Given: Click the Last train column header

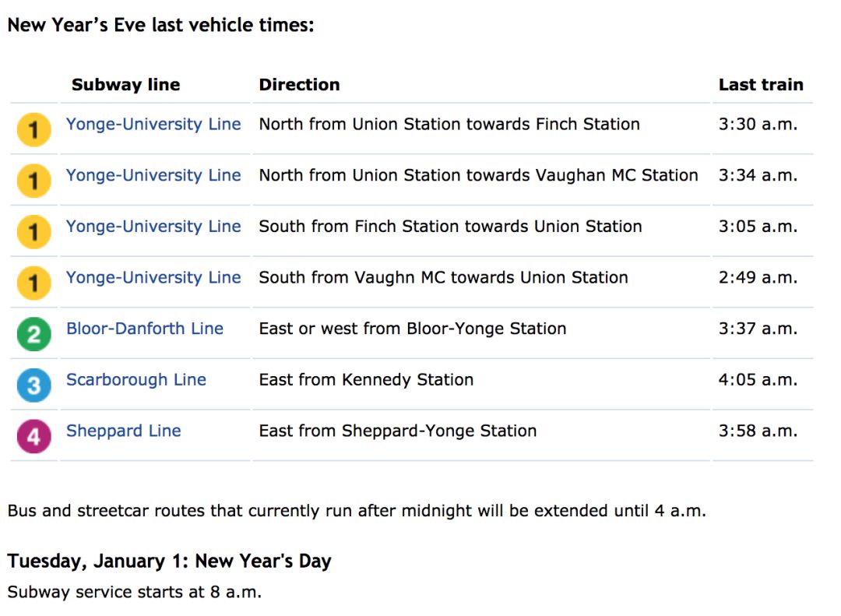Looking at the screenshot, I should pos(761,85).
